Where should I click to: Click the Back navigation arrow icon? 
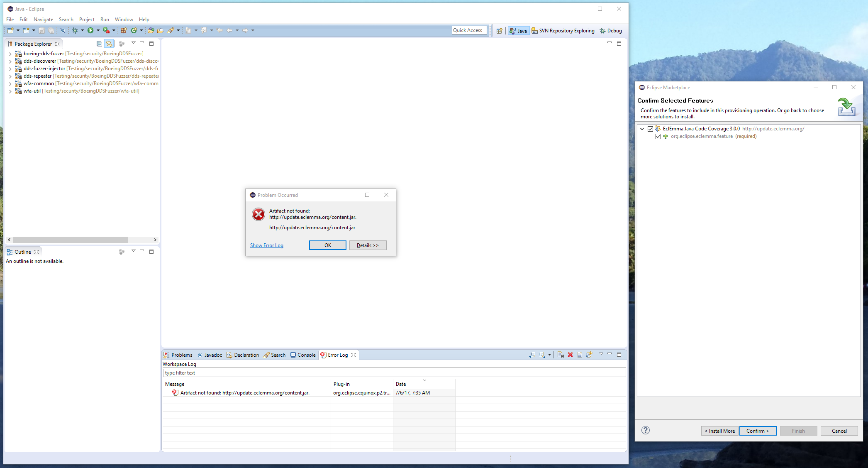[x=229, y=30]
